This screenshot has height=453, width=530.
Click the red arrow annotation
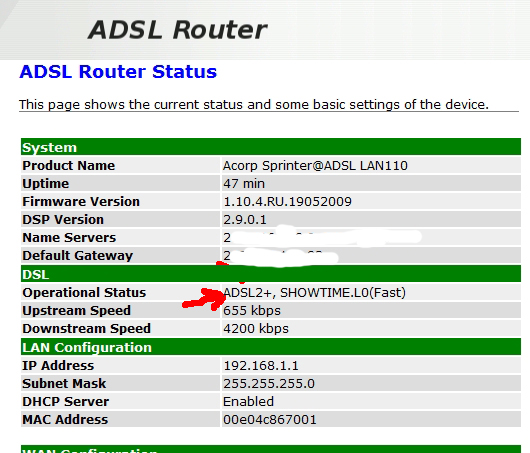[x=204, y=300]
